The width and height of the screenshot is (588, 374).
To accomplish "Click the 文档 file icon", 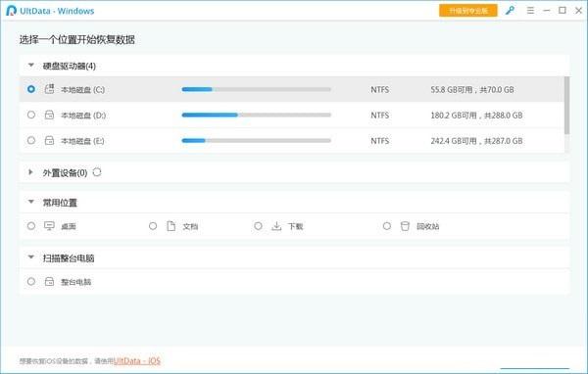I will [x=171, y=226].
